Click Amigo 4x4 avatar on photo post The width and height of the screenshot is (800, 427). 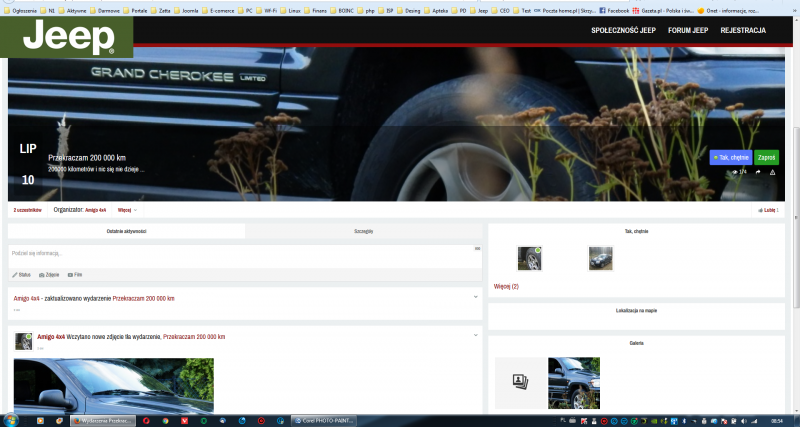click(x=23, y=341)
